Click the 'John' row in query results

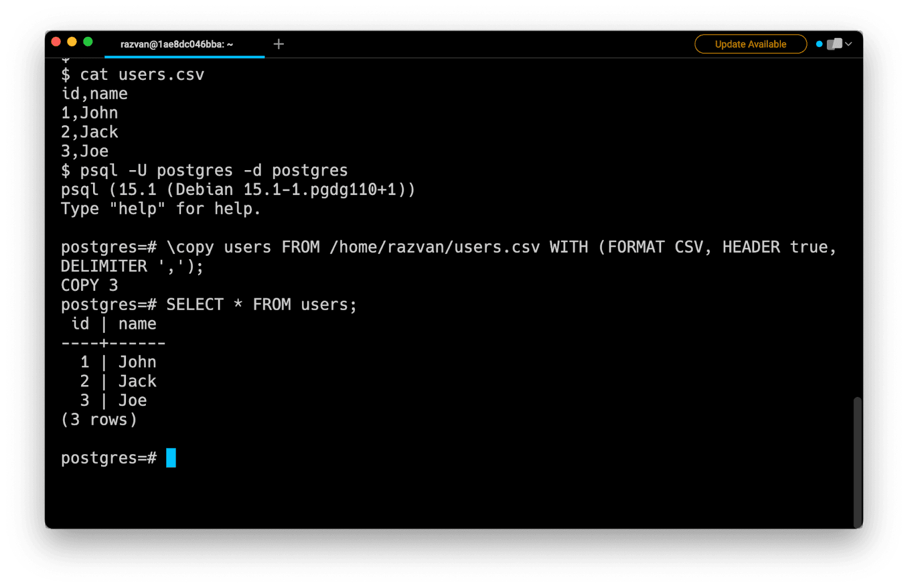137,362
